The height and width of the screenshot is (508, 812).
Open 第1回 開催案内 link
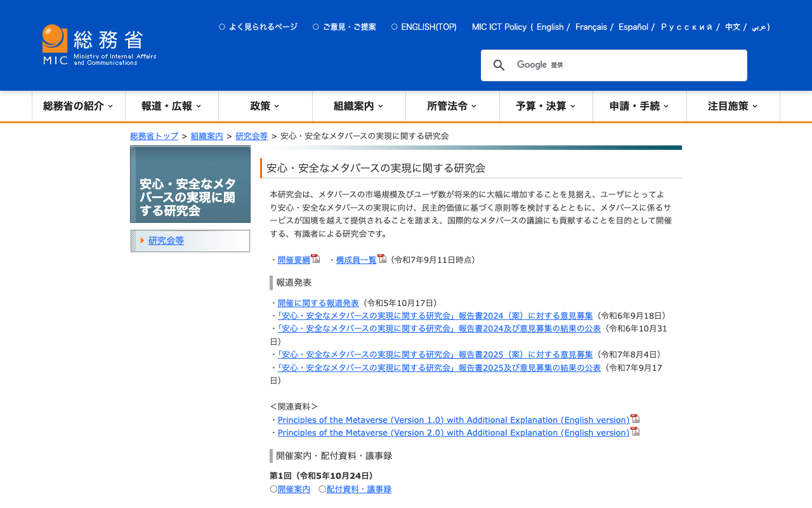[x=294, y=489]
